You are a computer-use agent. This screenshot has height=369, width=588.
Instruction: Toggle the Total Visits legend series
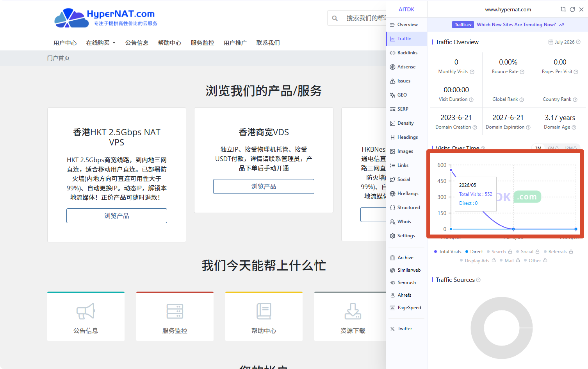point(448,252)
